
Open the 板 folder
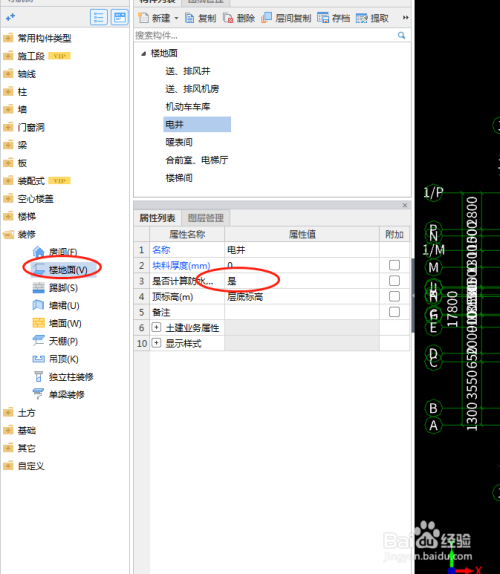15,163
